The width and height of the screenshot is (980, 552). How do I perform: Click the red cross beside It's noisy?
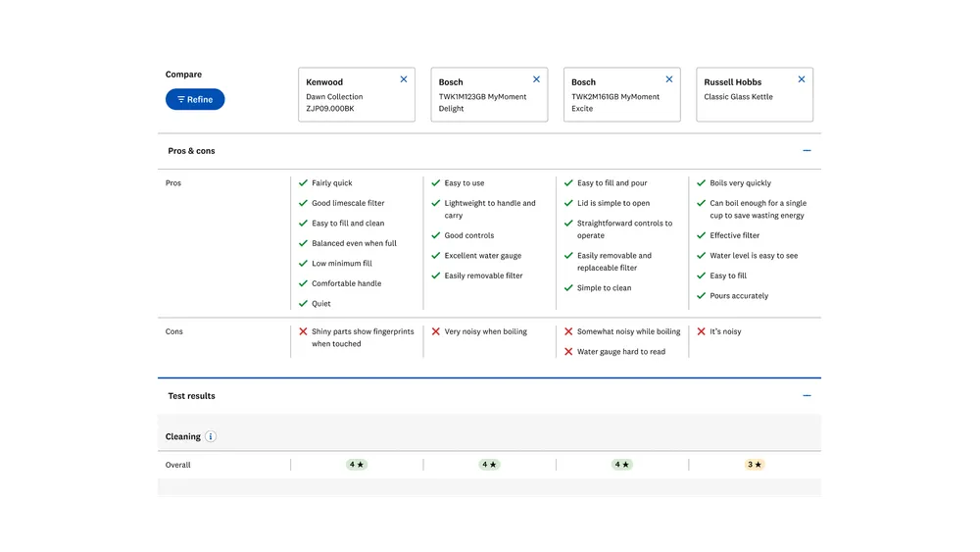[x=701, y=331]
